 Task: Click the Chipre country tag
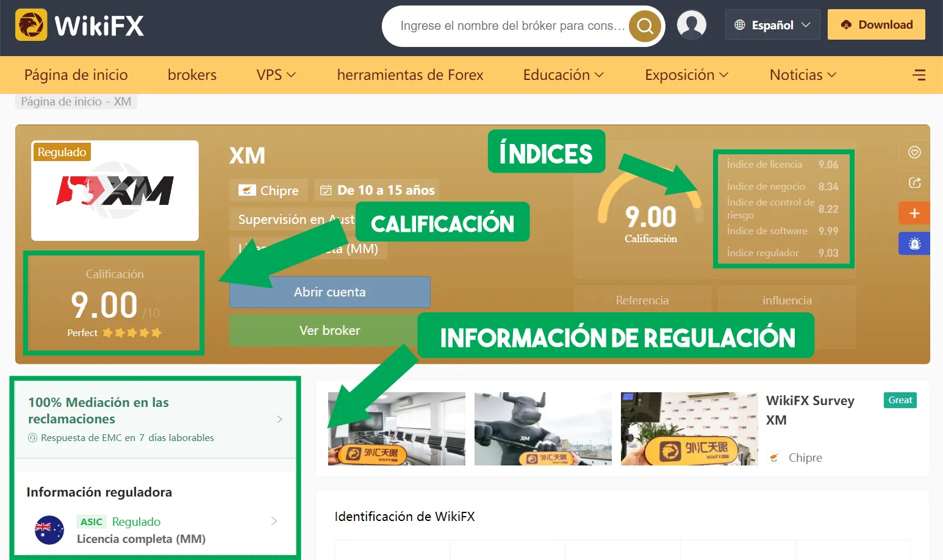coord(268,190)
